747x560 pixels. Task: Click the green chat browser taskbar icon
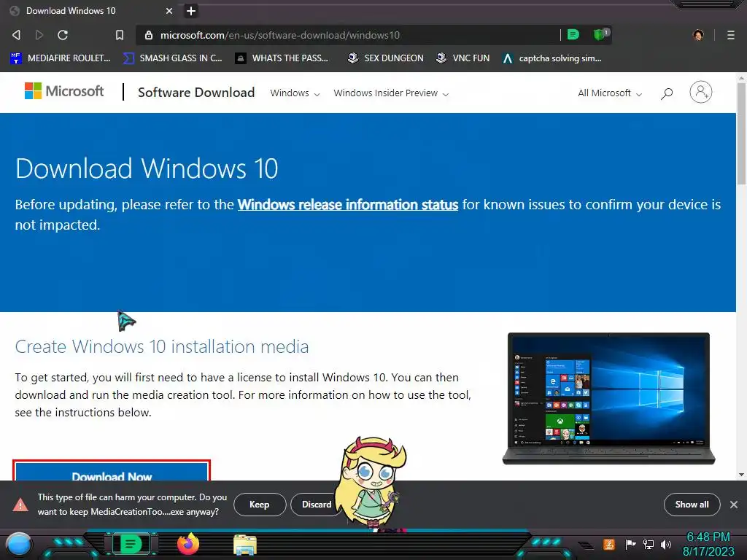tap(131, 544)
